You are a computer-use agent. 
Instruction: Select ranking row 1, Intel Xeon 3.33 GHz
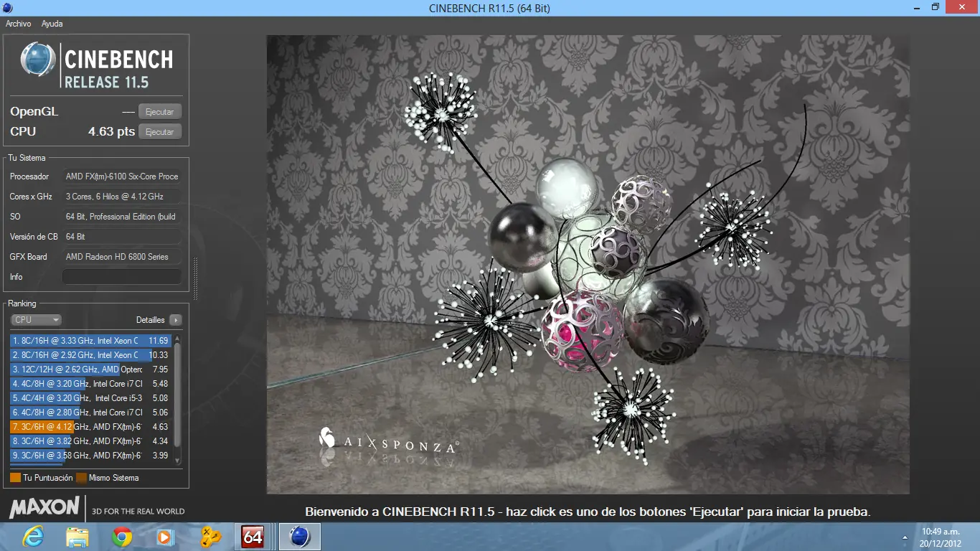(x=90, y=341)
